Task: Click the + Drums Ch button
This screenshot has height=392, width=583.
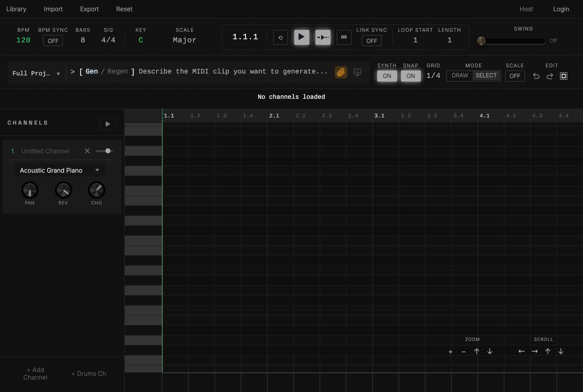Action: point(89,374)
